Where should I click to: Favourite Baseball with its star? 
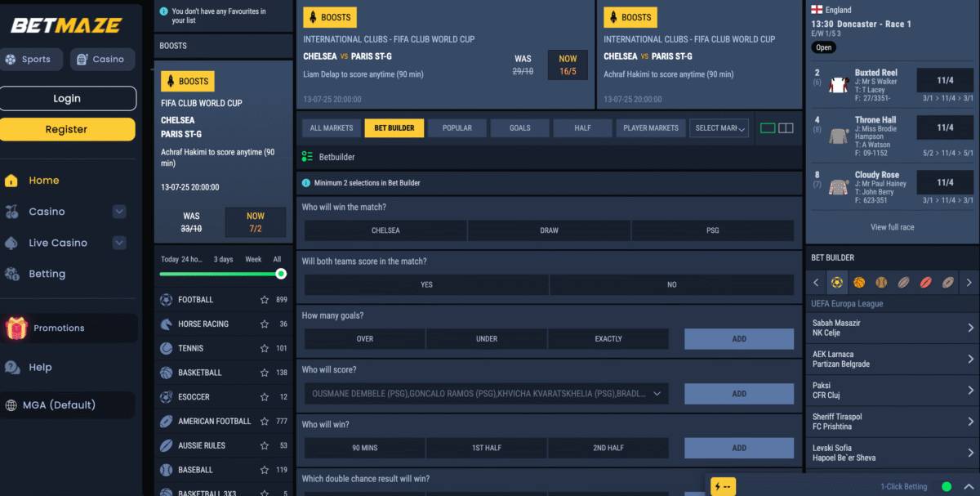[264, 470]
